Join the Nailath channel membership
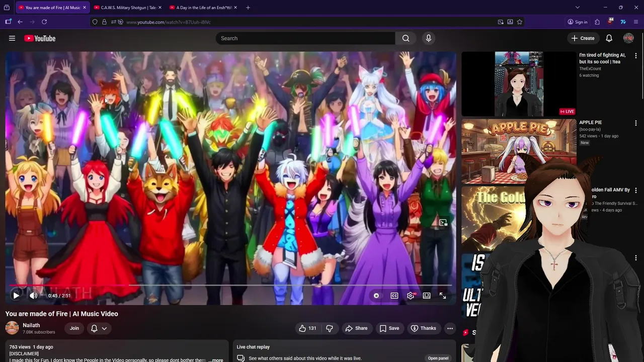 [x=74, y=328]
